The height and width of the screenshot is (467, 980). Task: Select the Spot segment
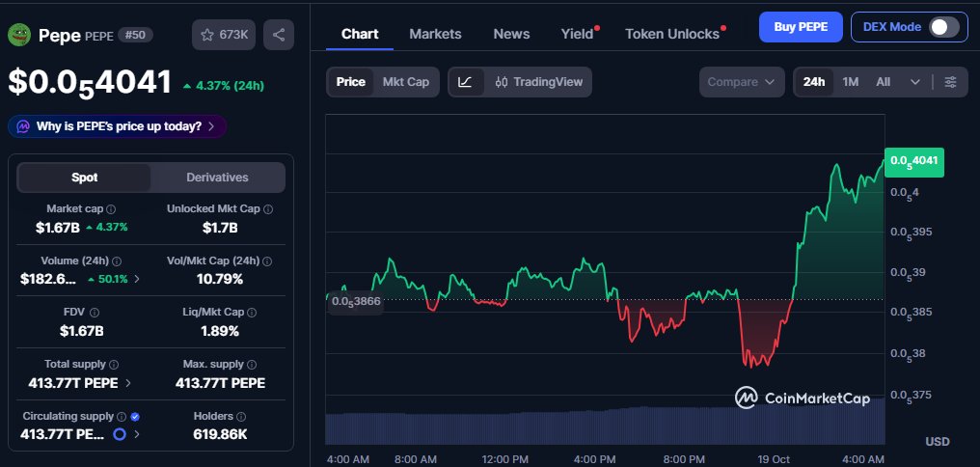click(x=84, y=178)
